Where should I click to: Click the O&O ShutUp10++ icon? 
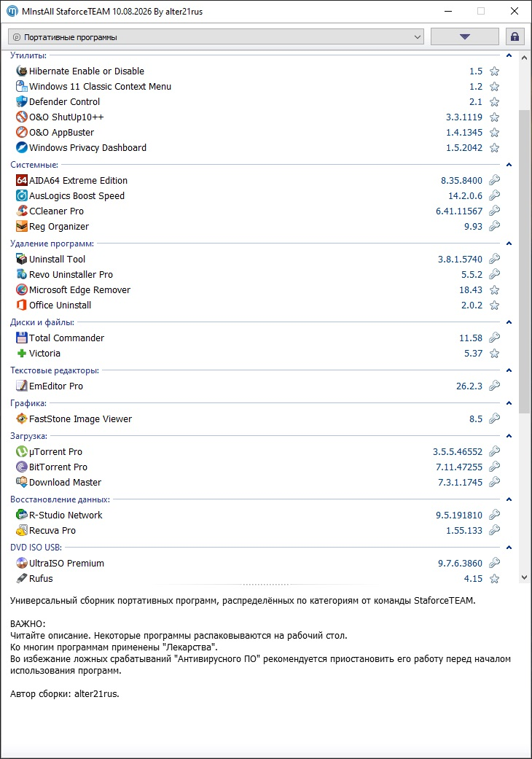21,117
